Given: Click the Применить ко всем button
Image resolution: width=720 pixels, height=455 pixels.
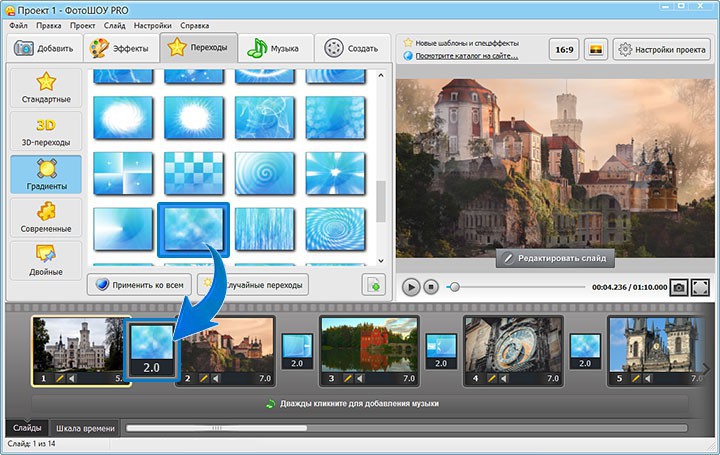Looking at the screenshot, I should coord(138,285).
